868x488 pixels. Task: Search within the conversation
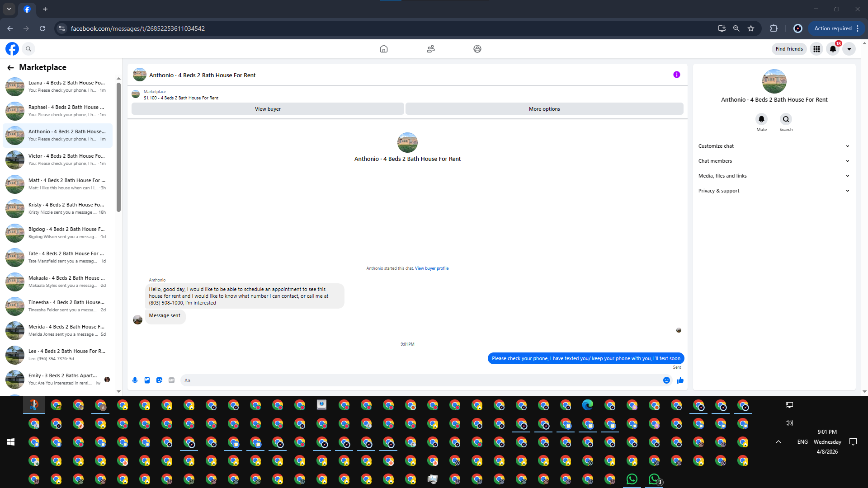(786, 119)
